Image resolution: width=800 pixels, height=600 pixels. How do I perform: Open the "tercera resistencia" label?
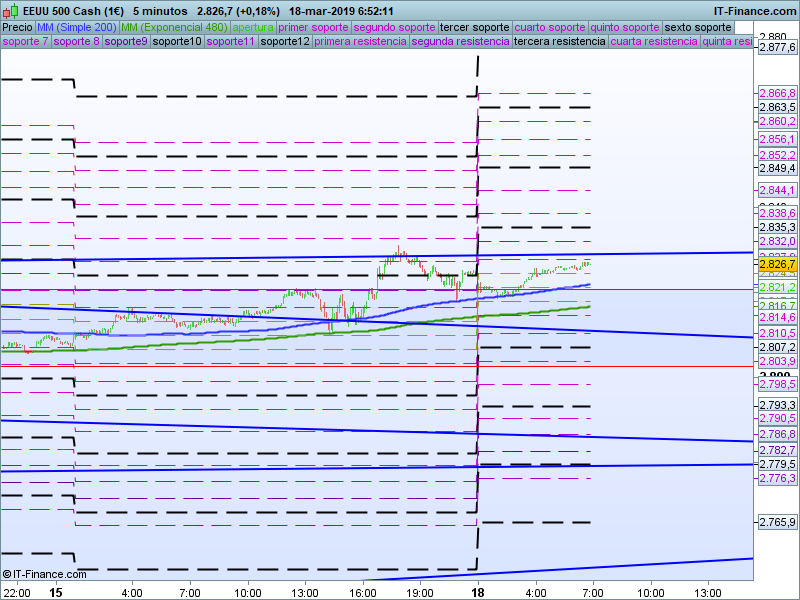tap(559, 41)
